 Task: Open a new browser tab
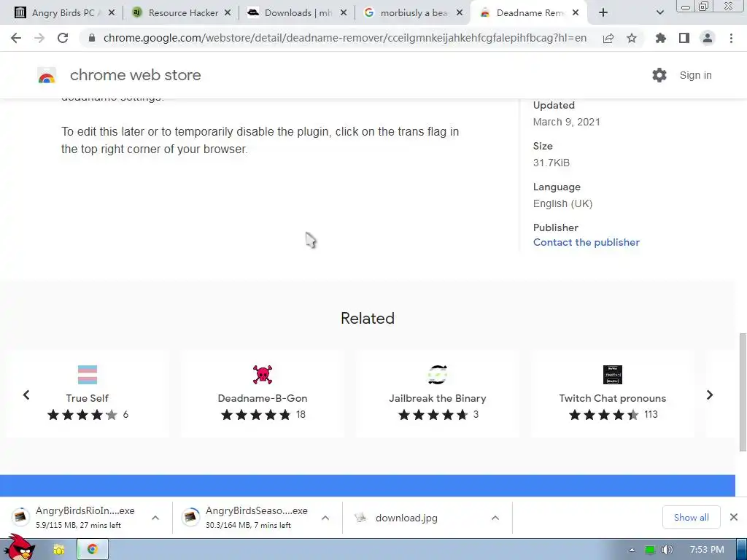(603, 13)
